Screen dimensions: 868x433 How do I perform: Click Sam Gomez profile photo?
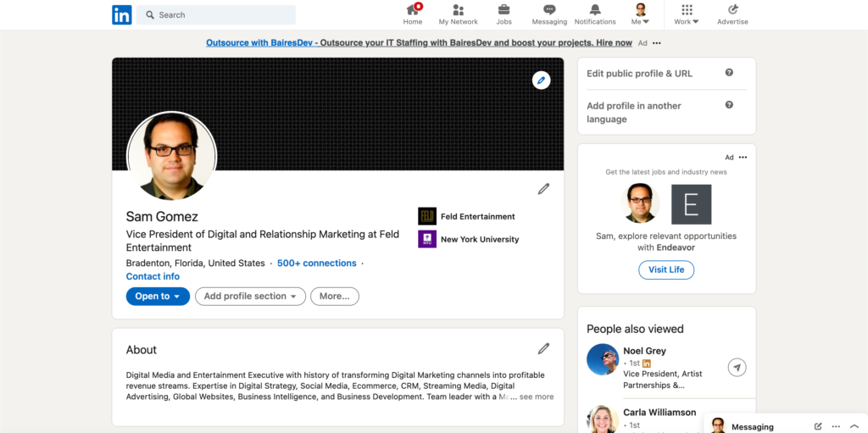(x=171, y=156)
